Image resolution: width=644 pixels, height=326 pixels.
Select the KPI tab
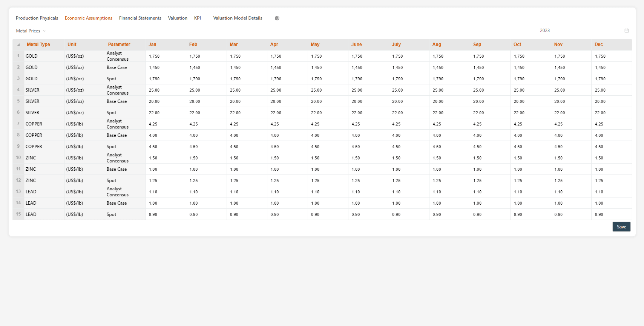[x=198, y=18]
